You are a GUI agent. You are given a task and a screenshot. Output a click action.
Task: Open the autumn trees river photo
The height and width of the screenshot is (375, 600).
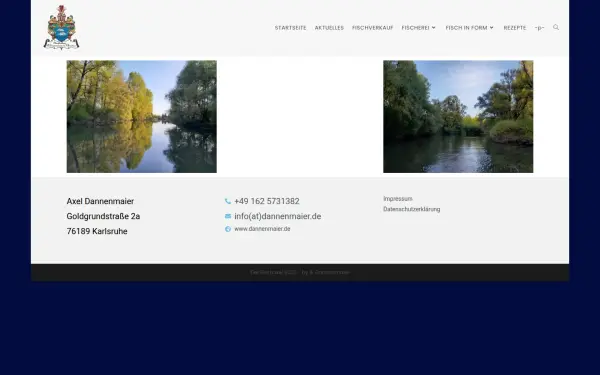tap(142, 116)
